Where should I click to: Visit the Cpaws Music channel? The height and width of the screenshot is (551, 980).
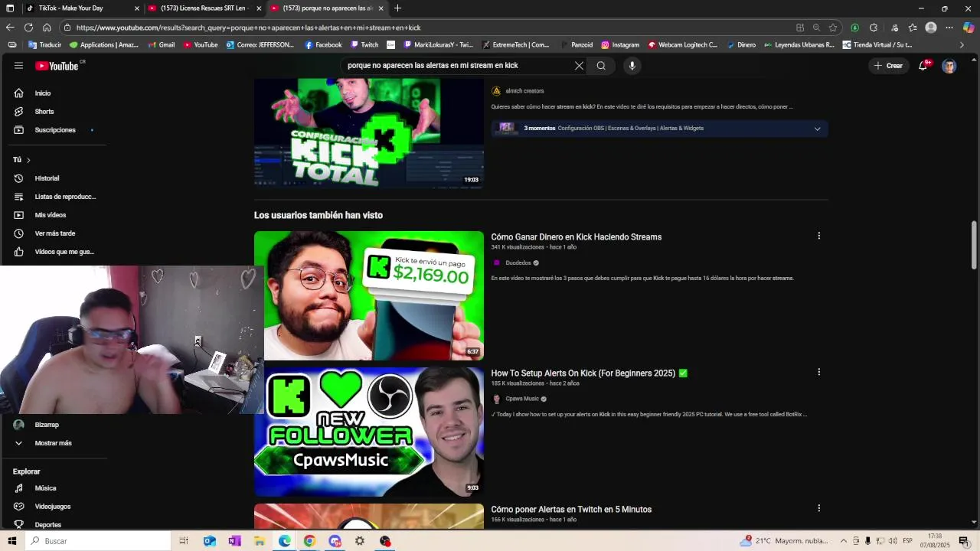(x=522, y=399)
